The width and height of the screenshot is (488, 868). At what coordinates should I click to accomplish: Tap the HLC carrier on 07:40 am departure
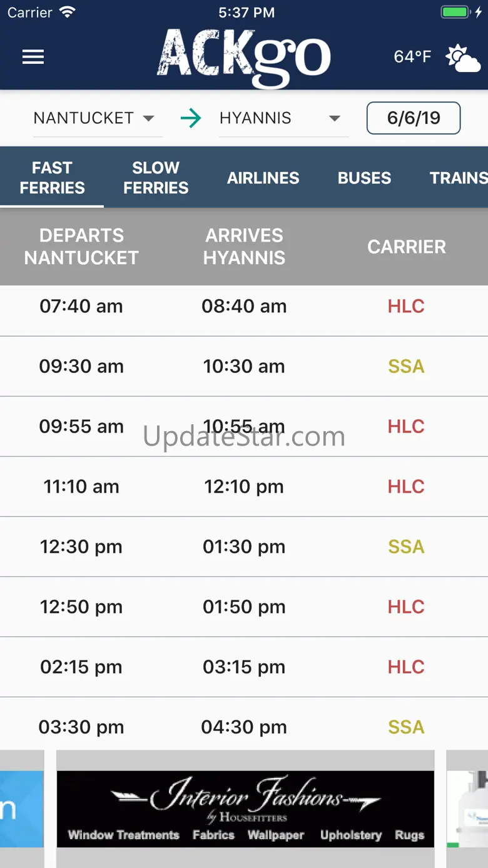[406, 306]
